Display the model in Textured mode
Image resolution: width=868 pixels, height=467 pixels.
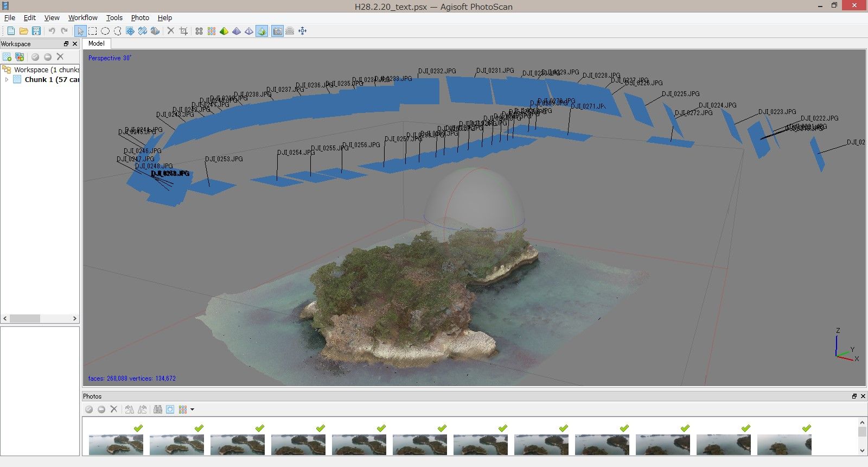click(262, 31)
